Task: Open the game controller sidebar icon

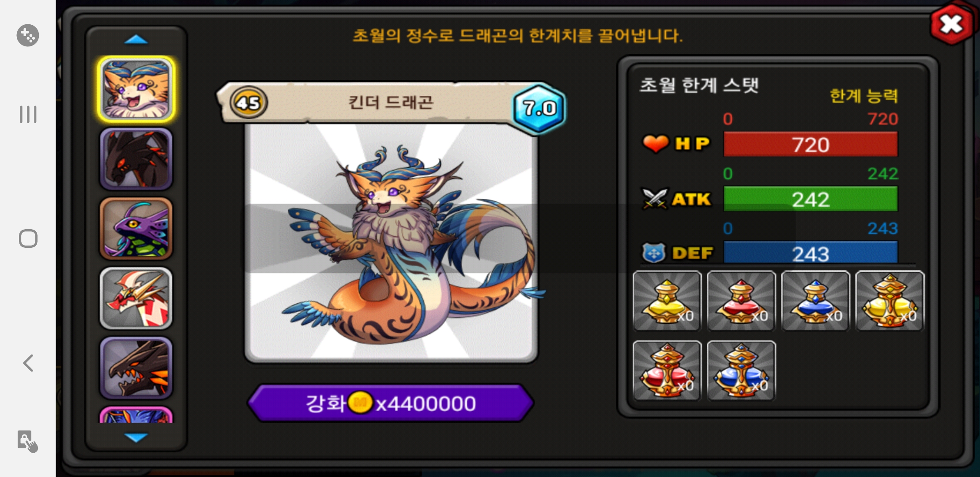Action: 28,35
